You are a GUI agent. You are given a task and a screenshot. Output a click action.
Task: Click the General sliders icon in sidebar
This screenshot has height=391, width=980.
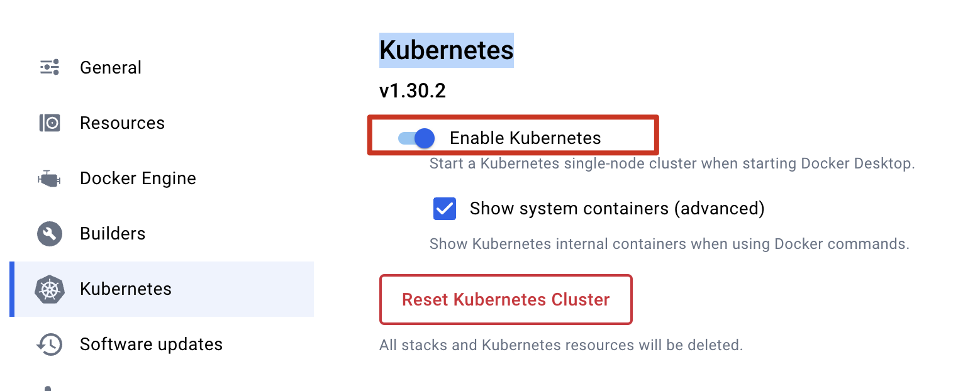click(x=50, y=67)
